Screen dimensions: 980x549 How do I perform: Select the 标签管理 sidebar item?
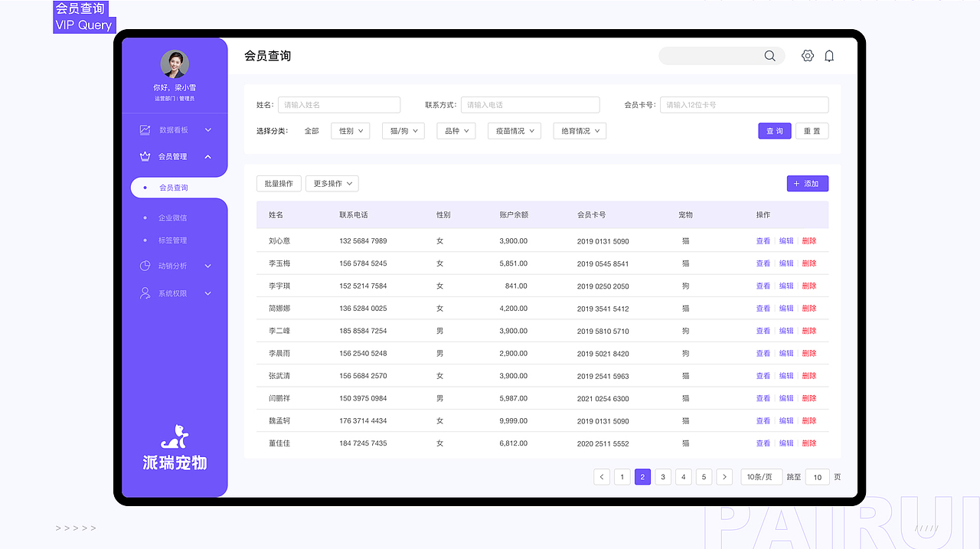[172, 240]
